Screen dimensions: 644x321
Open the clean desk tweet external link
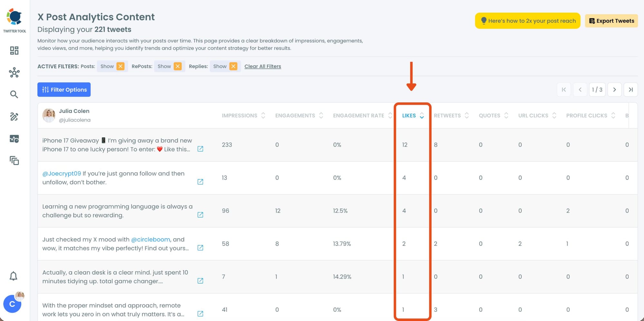coord(200,281)
